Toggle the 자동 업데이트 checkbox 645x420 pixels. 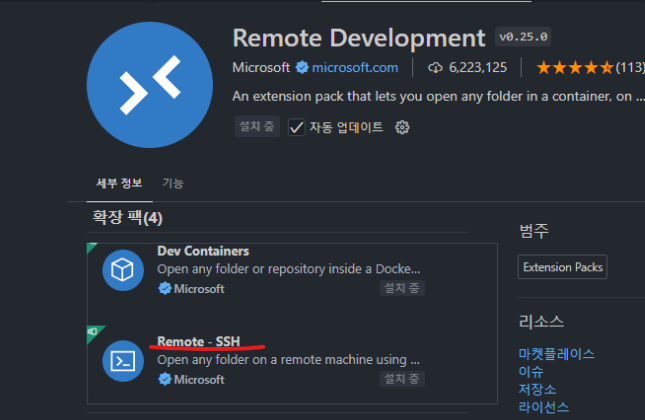296,127
